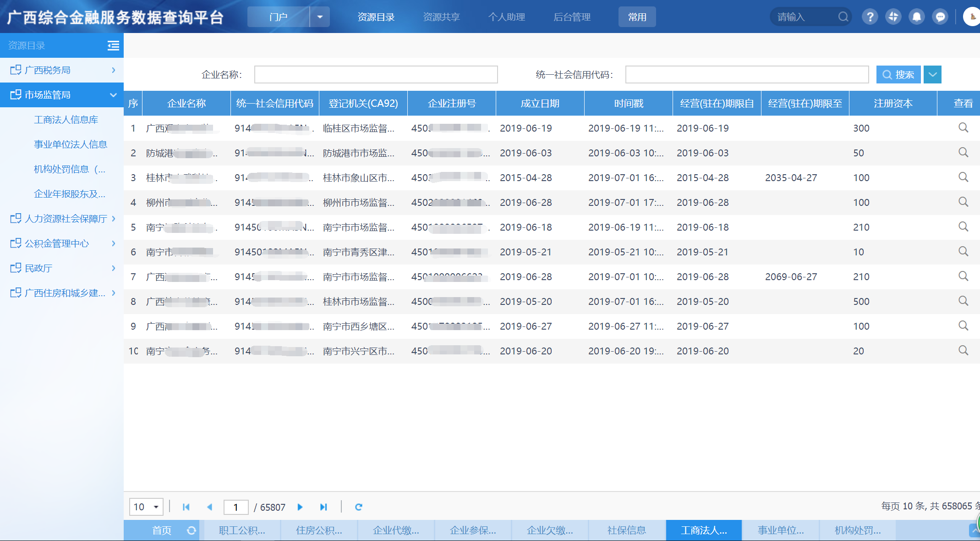Open the 社保信息 bottom tab
Image resolution: width=980 pixels, height=541 pixels.
626,530
